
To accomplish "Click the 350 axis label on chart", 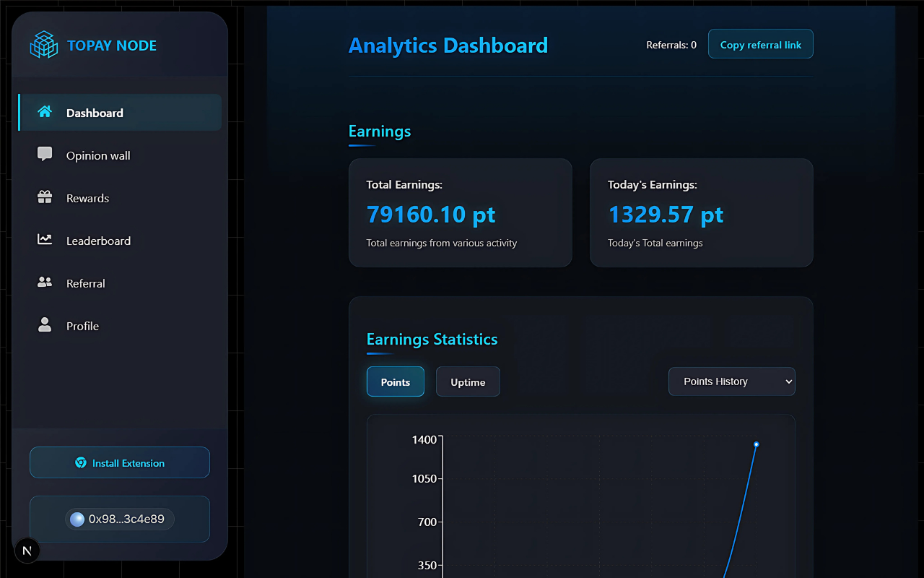I will tap(428, 565).
